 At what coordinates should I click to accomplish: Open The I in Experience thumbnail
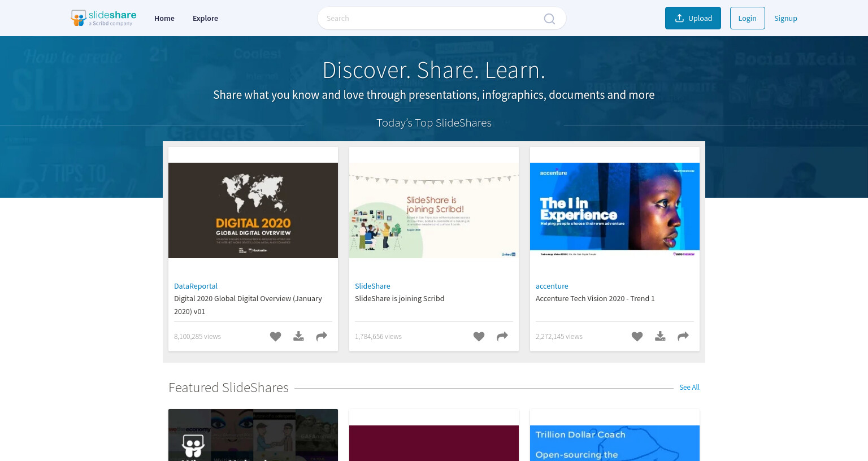(x=615, y=210)
